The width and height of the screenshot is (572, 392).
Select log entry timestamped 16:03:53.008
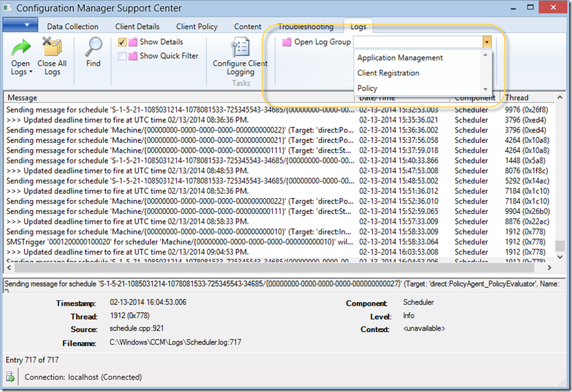coord(279,253)
